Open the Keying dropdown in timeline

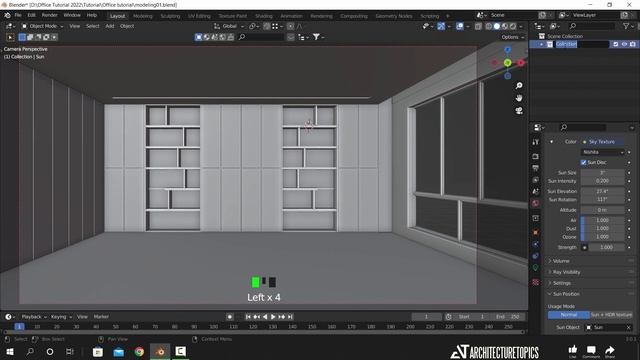pyautogui.click(x=61, y=317)
